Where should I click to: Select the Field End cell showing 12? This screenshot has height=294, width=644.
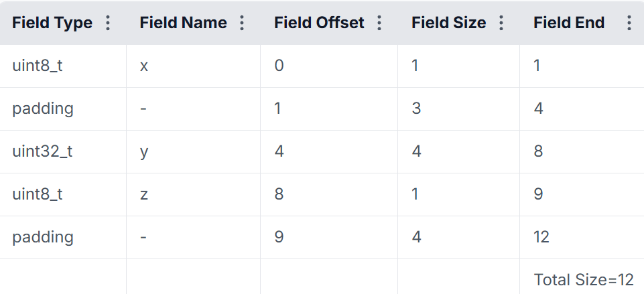tap(582, 237)
